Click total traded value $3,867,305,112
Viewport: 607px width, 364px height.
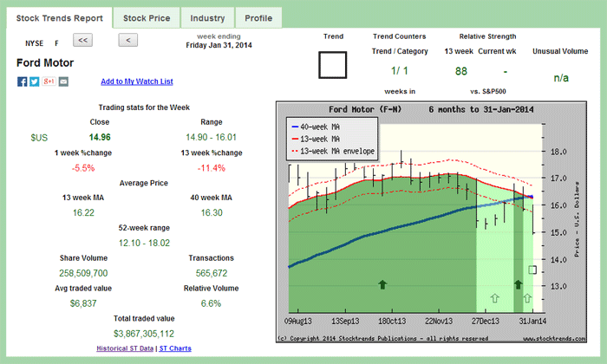pos(144,334)
